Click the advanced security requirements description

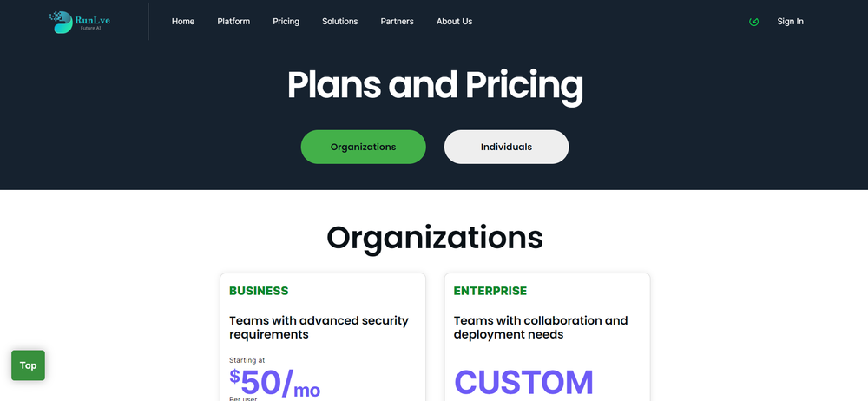tap(319, 327)
